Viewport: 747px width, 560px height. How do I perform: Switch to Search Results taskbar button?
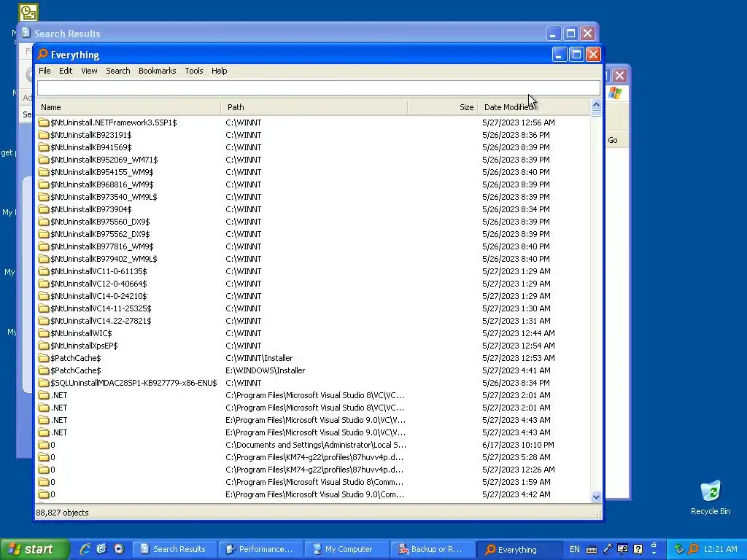(x=174, y=549)
